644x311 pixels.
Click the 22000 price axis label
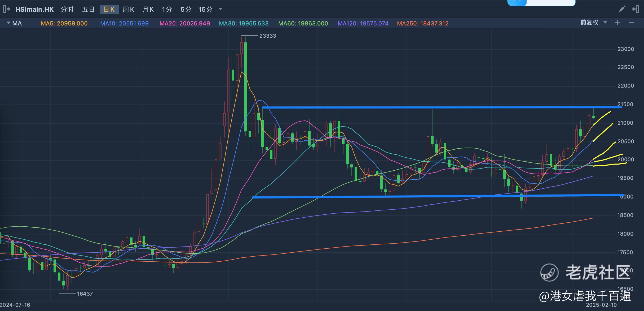[x=626, y=86]
